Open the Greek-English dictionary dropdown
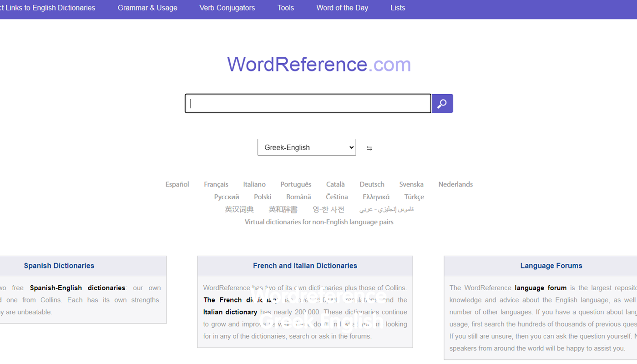This screenshot has height=364, width=637. 307,147
